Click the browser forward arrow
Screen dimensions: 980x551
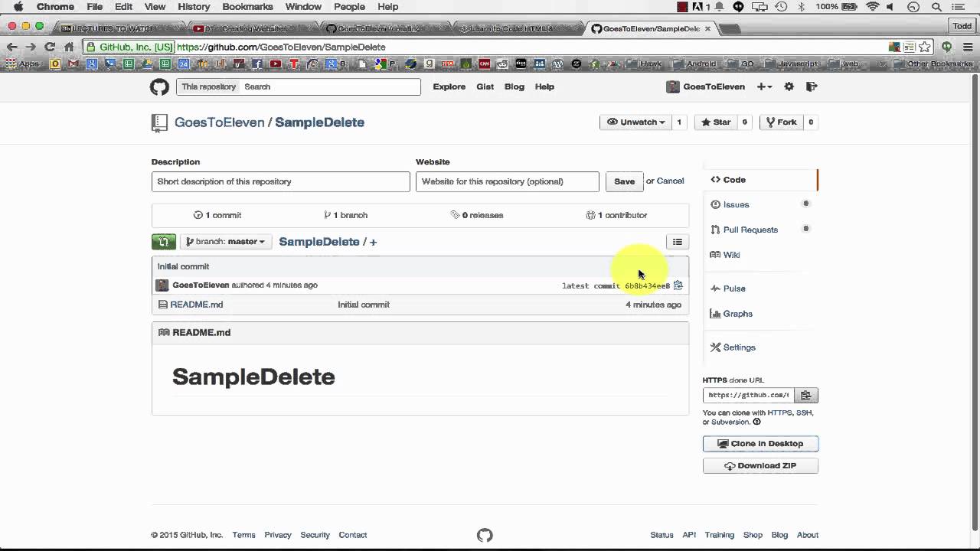[31, 47]
